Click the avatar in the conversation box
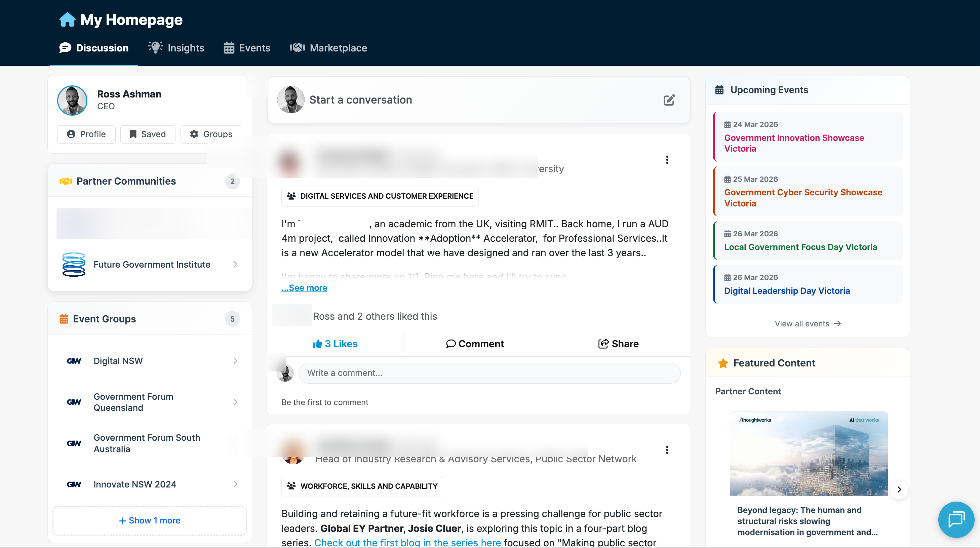The width and height of the screenshot is (980, 548). coord(291,100)
